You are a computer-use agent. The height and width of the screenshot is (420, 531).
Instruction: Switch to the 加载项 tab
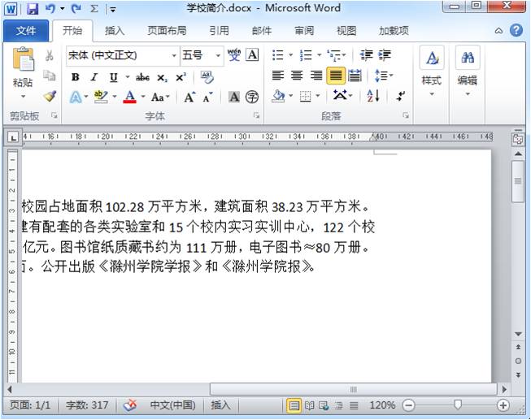point(394,31)
